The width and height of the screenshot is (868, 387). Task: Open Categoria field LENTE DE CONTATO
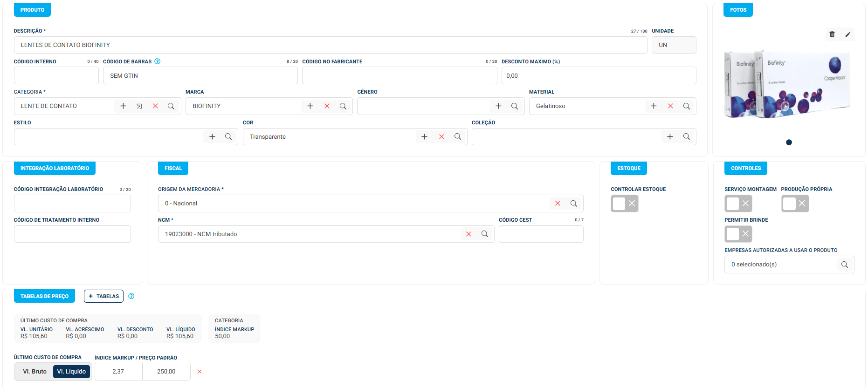(x=97, y=106)
